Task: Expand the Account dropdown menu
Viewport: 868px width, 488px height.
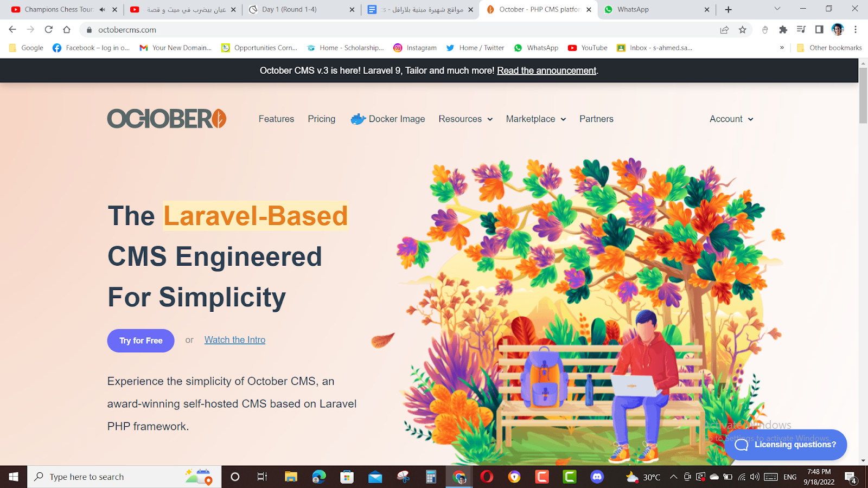Action: click(731, 119)
